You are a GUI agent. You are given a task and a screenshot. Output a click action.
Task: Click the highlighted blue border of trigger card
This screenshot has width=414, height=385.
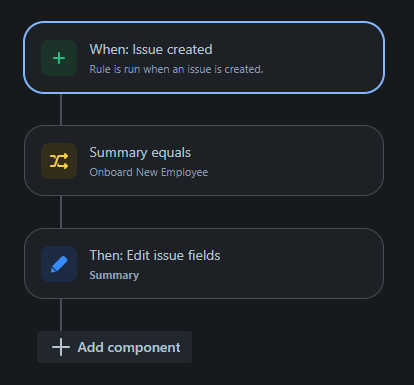click(204, 22)
